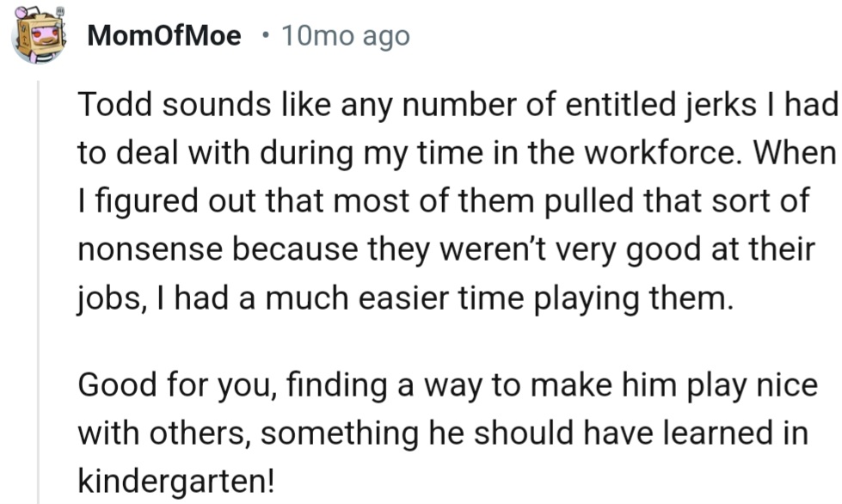The image size is (842, 504).
Task: Click the word "nonsense" in the comment
Action: (x=151, y=250)
